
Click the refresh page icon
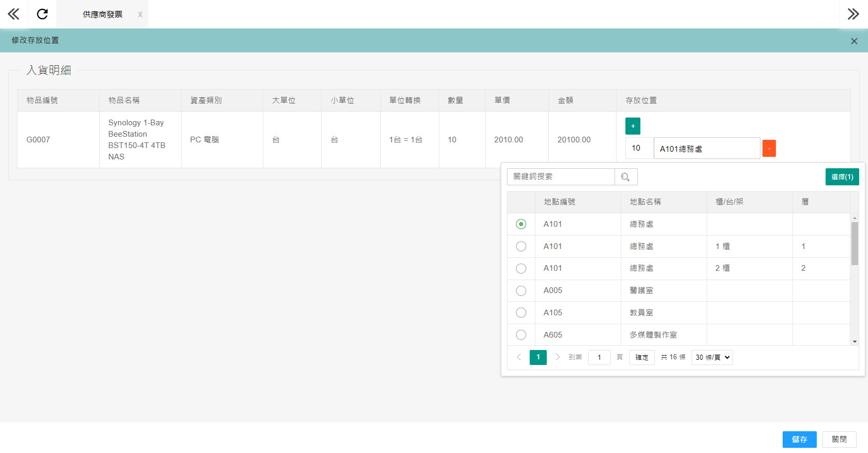point(42,14)
